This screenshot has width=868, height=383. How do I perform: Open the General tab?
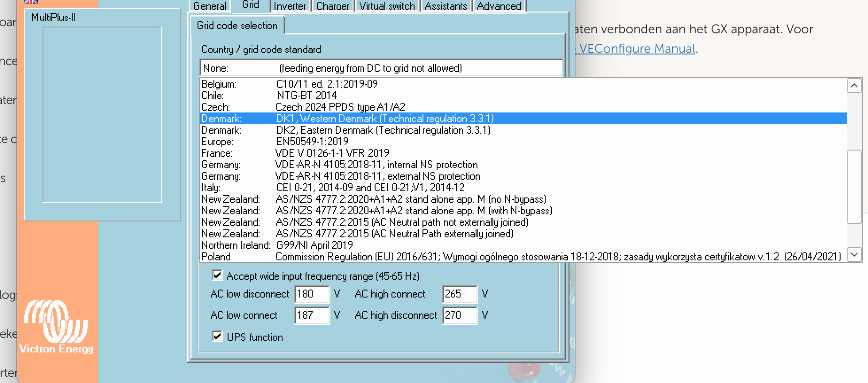(210, 6)
